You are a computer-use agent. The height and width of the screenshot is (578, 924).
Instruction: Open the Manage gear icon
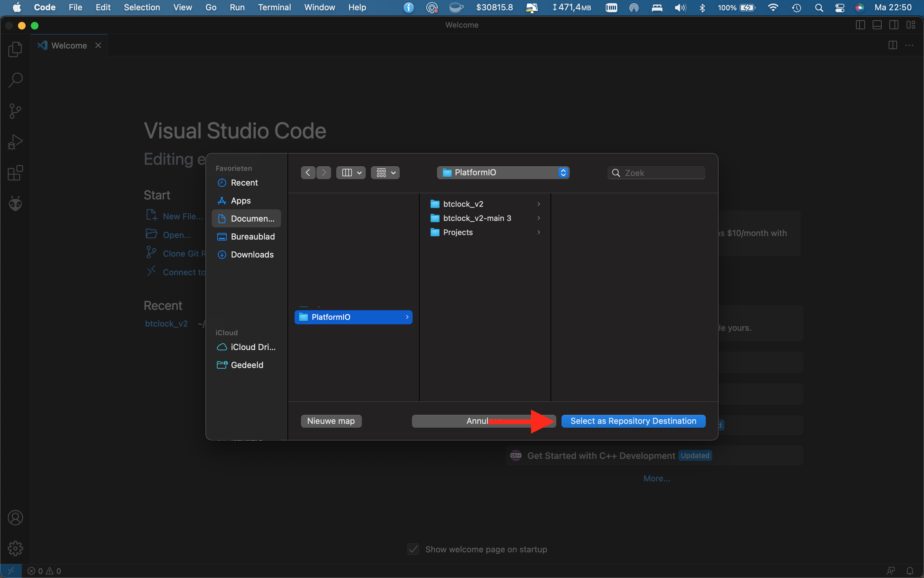(x=15, y=548)
